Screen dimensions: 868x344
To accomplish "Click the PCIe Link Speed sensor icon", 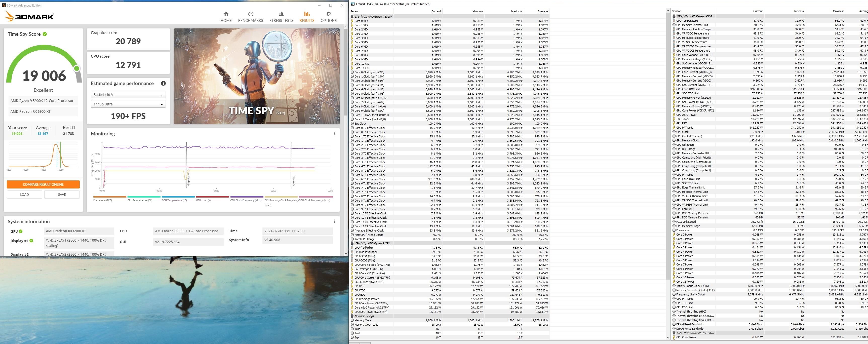I will (x=674, y=222).
